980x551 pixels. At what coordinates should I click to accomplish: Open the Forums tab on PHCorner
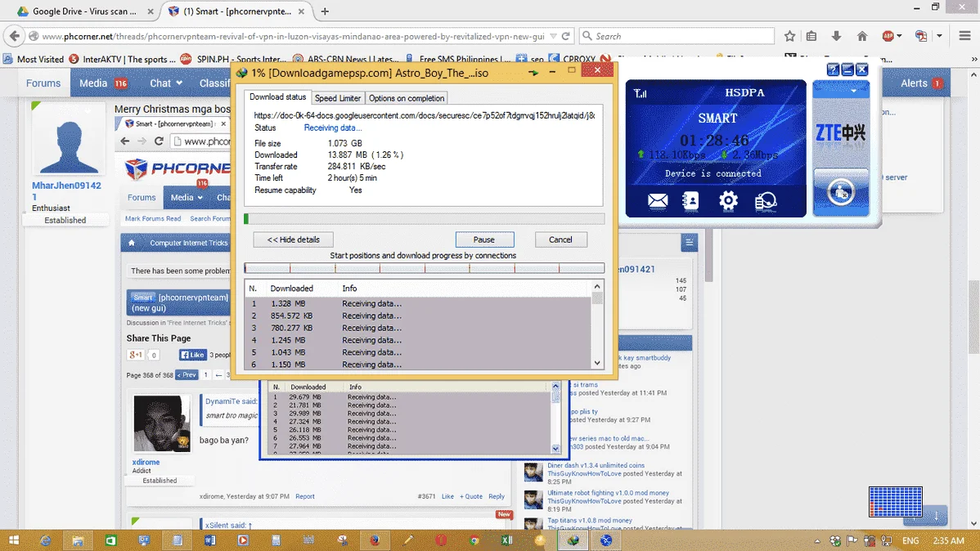point(43,83)
